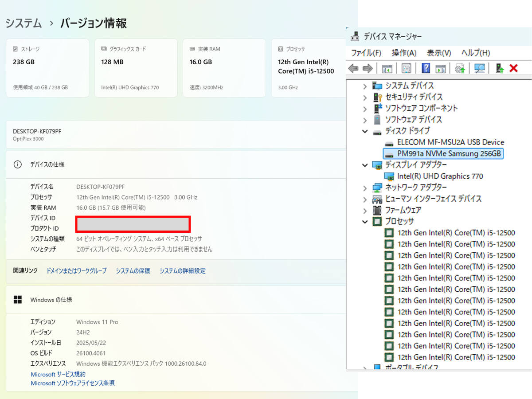The image size is (532, 399).
Task: Open Microsoft サービス規約 link
Action: (x=58, y=375)
